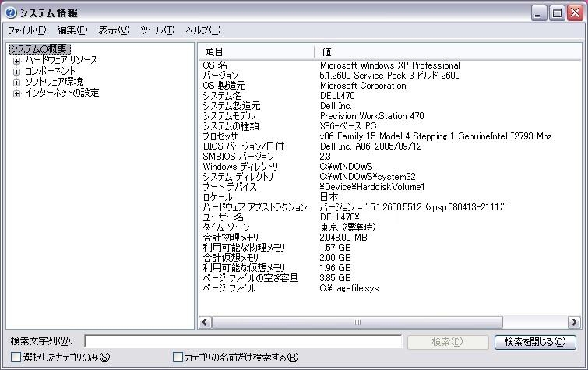The image size is (588, 370).
Task: Expand the インターネットの設定 tree node
Action: pyautogui.click(x=16, y=93)
